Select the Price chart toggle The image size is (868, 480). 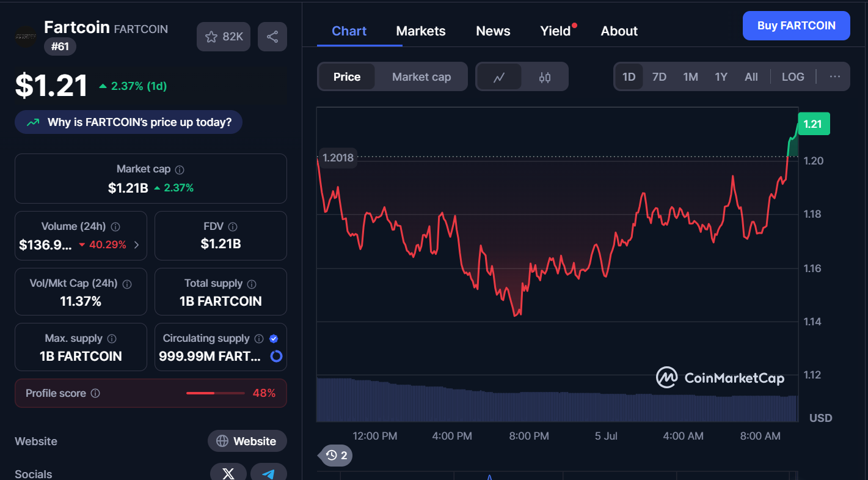pos(347,77)
